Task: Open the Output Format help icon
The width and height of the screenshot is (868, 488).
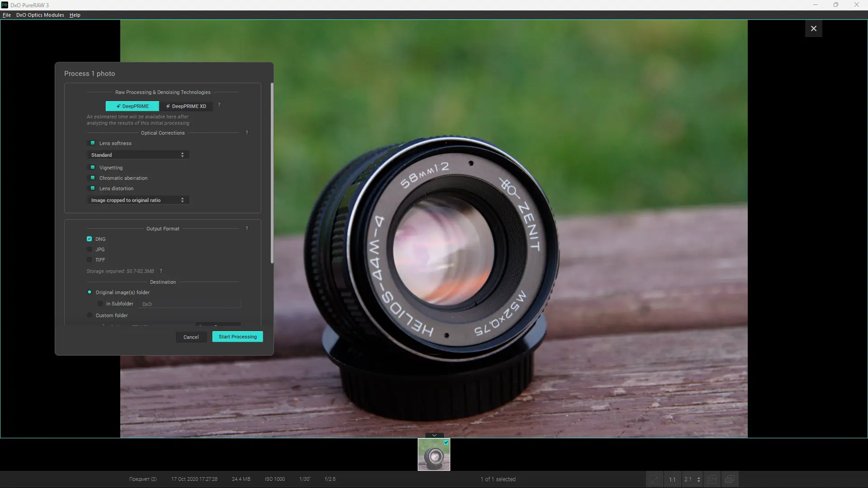Action: 247,229
